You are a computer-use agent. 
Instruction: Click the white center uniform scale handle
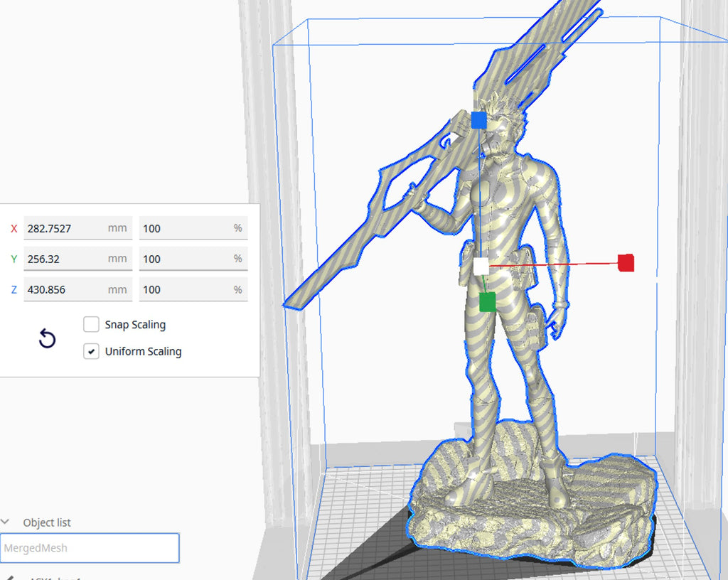pos(481,267)
